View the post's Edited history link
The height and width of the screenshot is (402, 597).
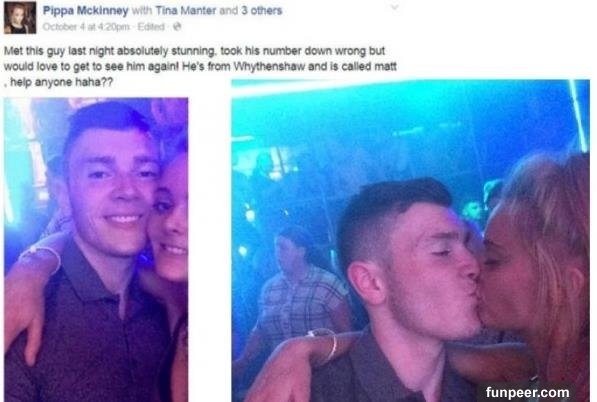point(151,27)
